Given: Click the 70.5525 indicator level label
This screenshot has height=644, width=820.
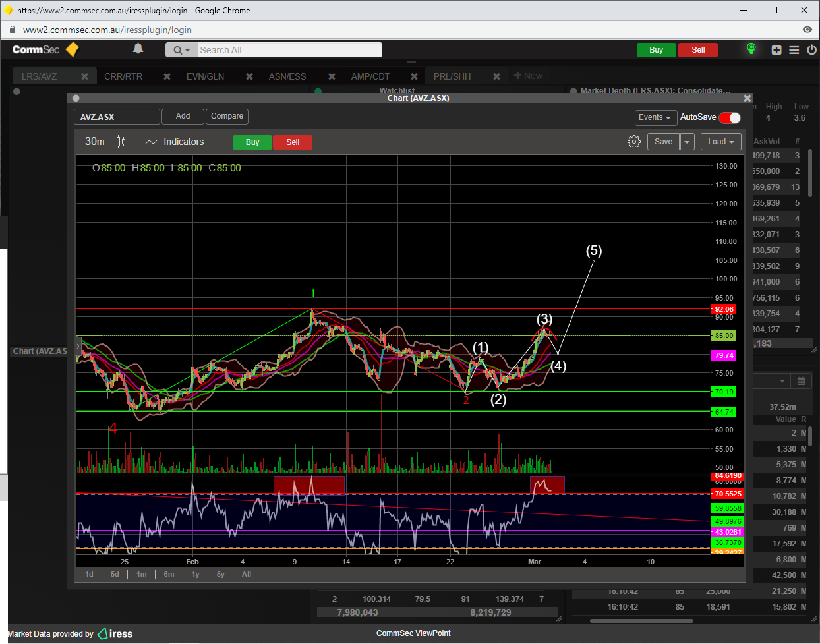Looking at the screenshot, I should (728, 494).
